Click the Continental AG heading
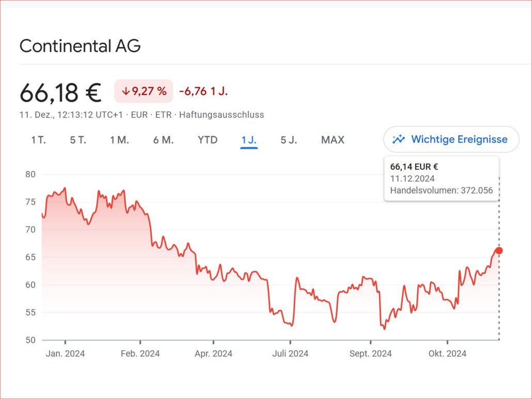 tap(80, 46)
